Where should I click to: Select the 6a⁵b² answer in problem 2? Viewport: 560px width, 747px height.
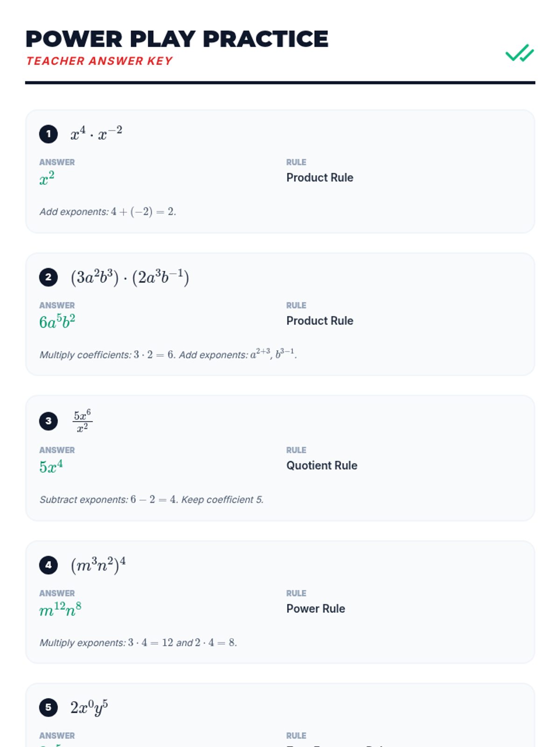57,322
